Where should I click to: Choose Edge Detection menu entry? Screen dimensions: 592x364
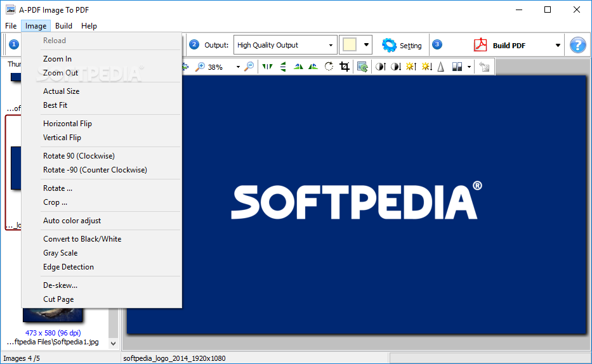pos(102,267)
